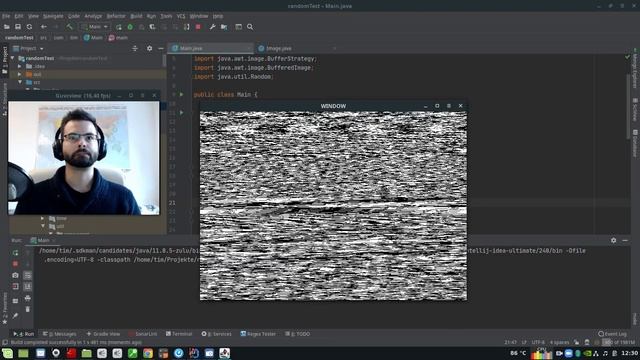Click the run gutter arrow beside class Main

(x=181, y=94)
